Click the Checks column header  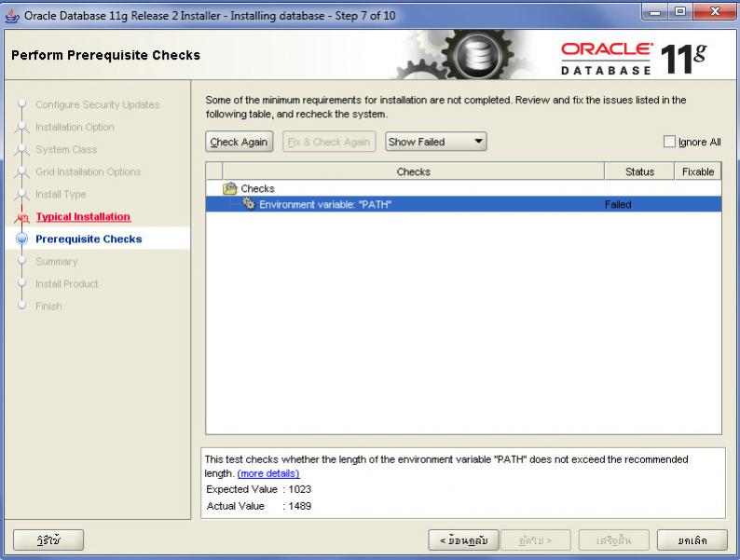(414, 171)
